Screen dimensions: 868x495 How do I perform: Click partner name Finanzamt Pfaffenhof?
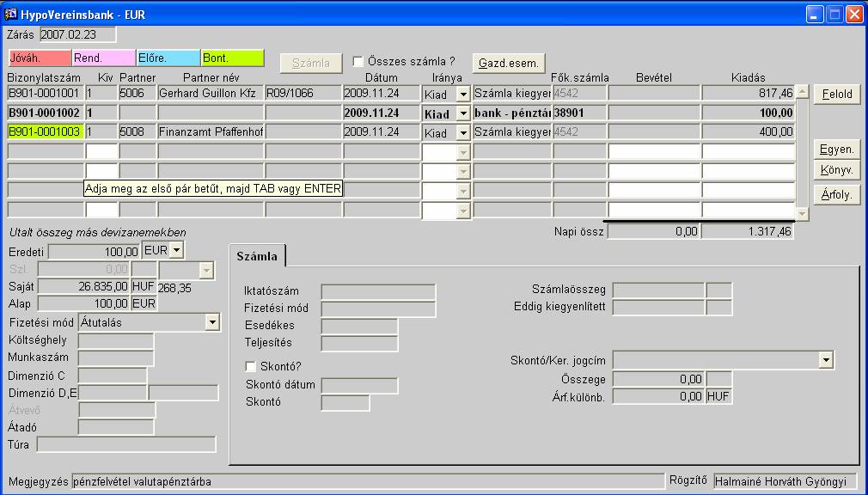(x=211, y=131)
